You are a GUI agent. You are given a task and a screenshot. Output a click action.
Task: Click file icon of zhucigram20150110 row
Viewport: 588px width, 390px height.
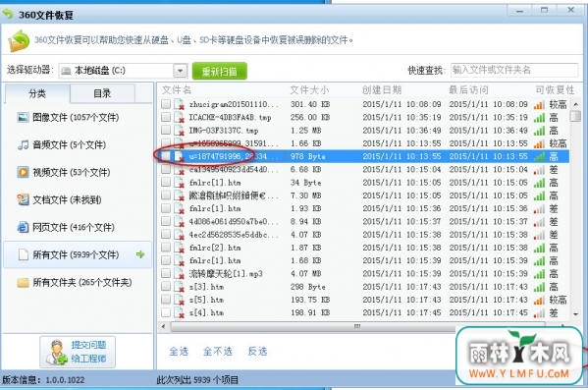coord(180,104)
